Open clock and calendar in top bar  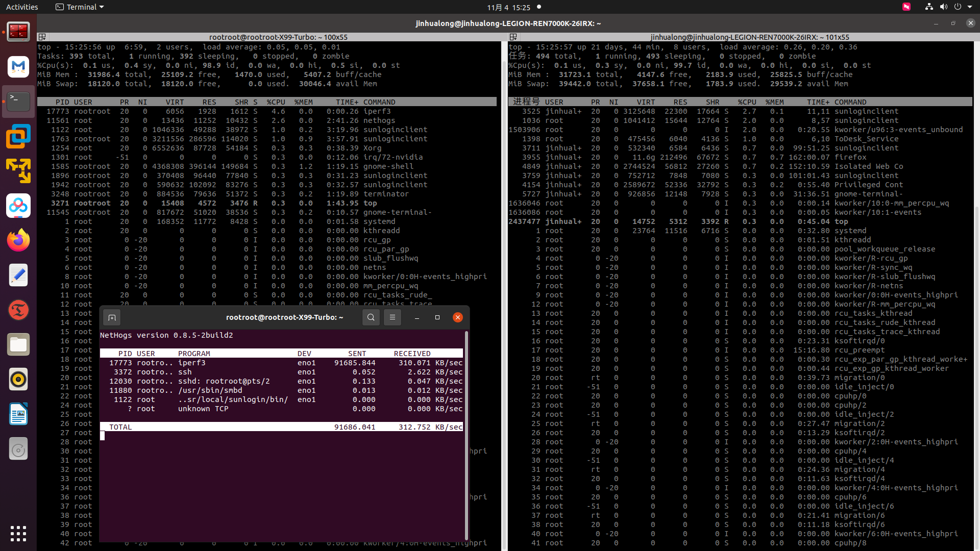[x=508, y=7]
